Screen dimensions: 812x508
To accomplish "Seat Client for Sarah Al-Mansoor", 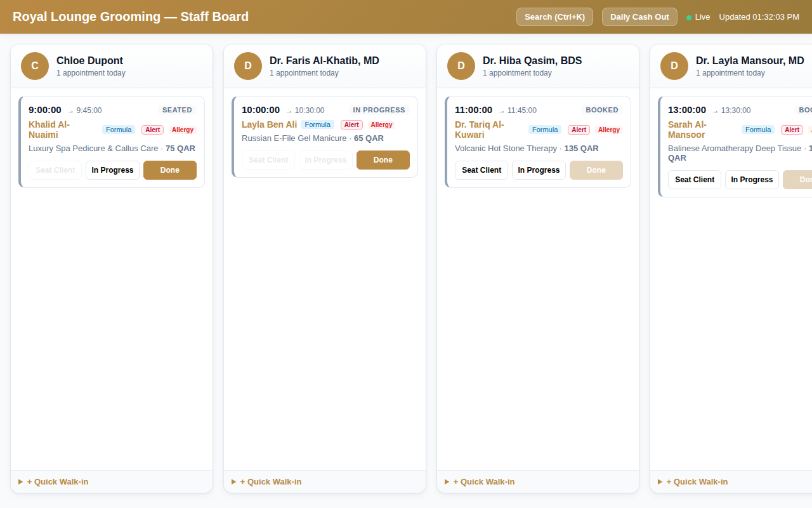I will 695,180.
